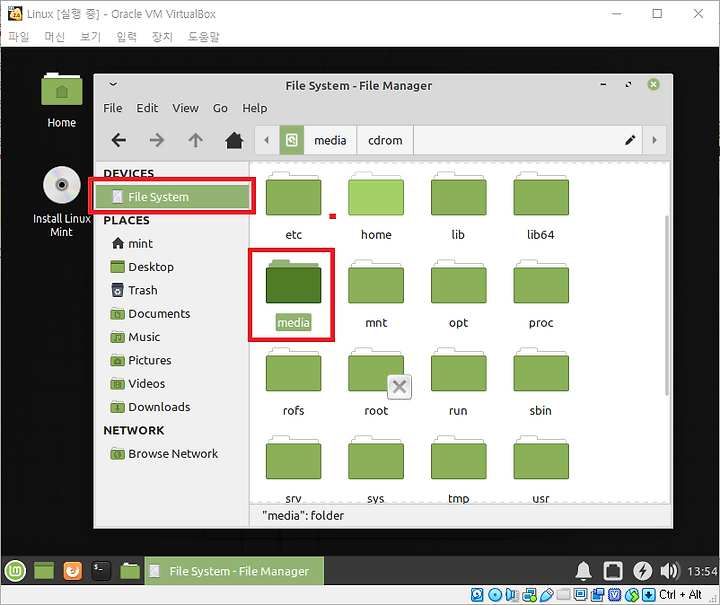
Task: Select the locked root folder icon
Action: (376, 370)
